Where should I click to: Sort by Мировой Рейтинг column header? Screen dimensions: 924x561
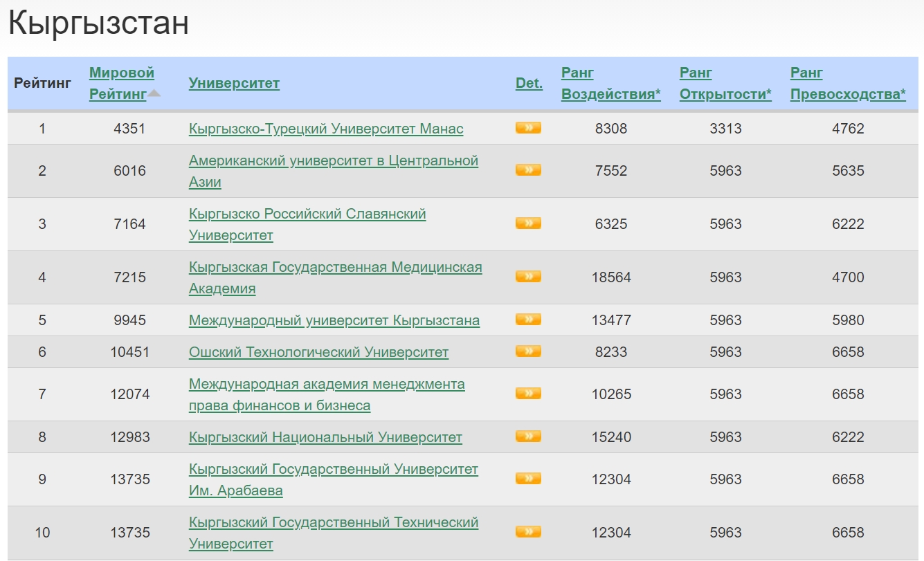122,83
